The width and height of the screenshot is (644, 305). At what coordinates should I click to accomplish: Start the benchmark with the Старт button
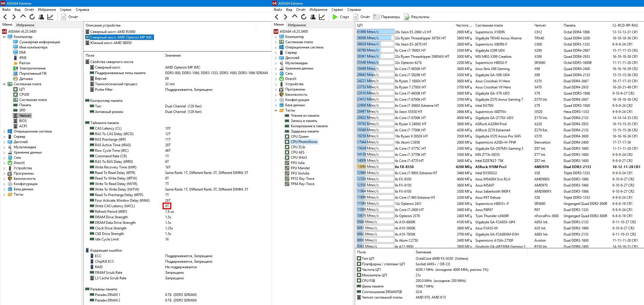[341, 17]
